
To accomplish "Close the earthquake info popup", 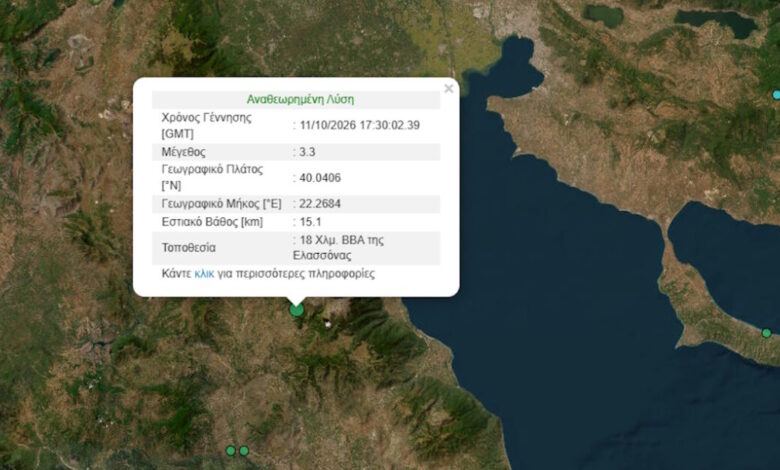I will (x=449, y=89).
